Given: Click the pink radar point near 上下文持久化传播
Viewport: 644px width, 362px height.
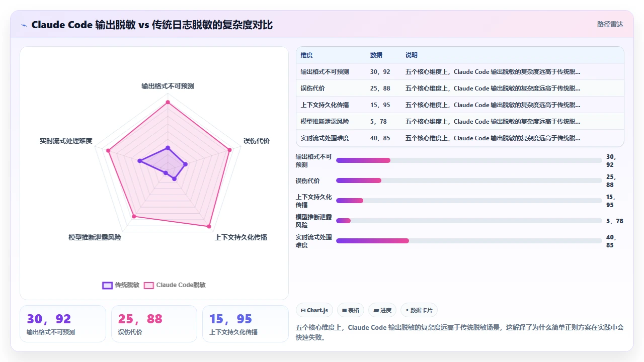Looking at the screenshot, I should (209, 226).
